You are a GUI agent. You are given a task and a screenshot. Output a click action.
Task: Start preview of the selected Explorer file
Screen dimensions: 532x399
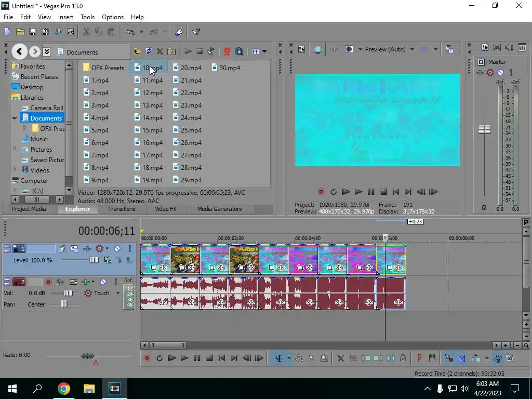pyautogui.click(x=188, y=51)
